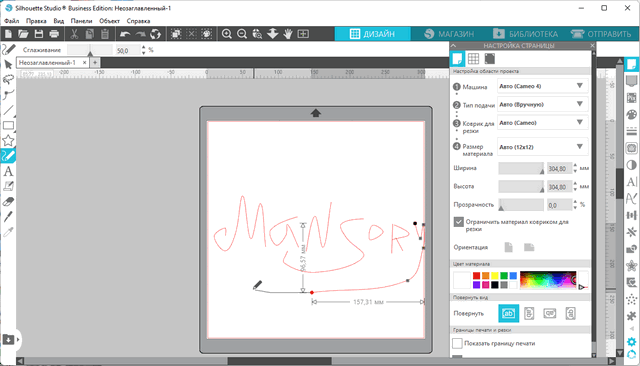Image resolution: width=640 pixels, height=366 pixels.
Task: Open the Правка menu
Action: pyautogui.click(x=36, y=21)
